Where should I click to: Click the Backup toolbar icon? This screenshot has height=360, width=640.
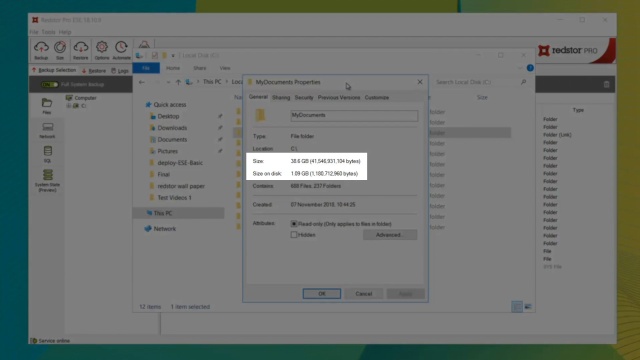click(x=41, y=50)
